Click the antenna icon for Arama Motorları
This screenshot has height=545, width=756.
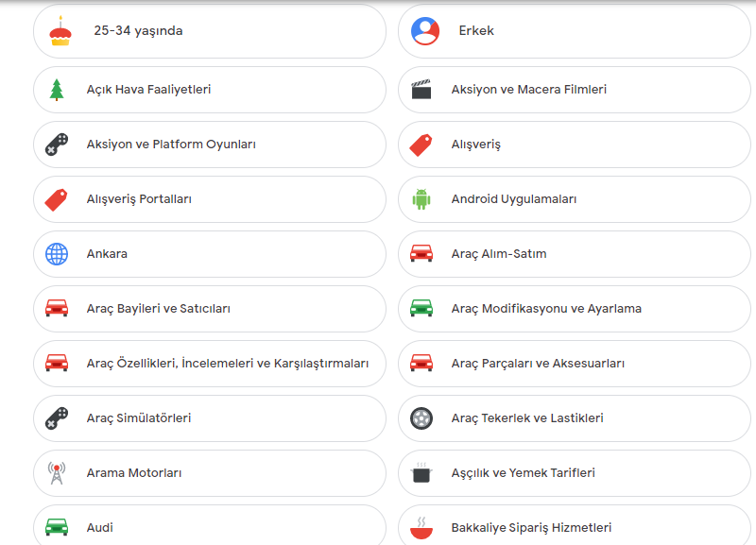click(57, 473)
